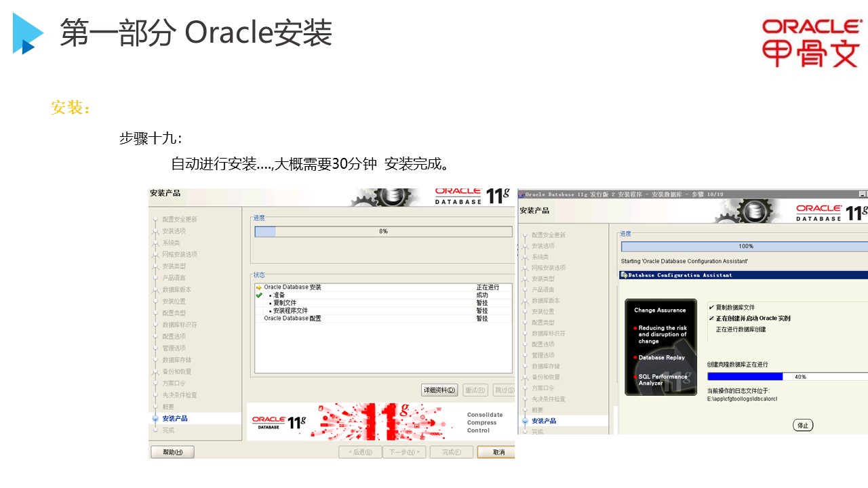Click the Change Assurance promo panel

(660, 347)
